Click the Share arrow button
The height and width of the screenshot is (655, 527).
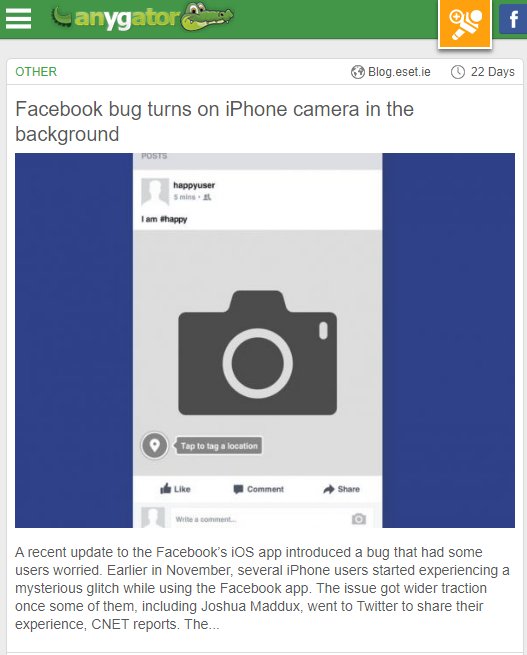coord(341,489)
